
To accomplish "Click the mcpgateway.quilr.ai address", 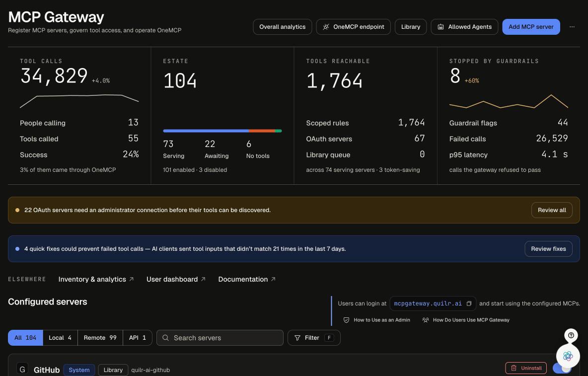I will pos(428,303).
